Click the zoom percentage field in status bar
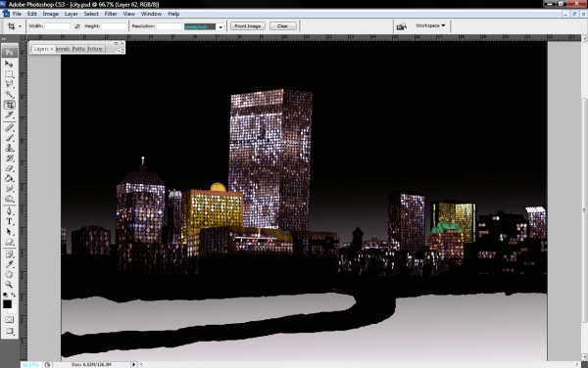The height and width of the screenshot is (368, 588). point(30,365)
